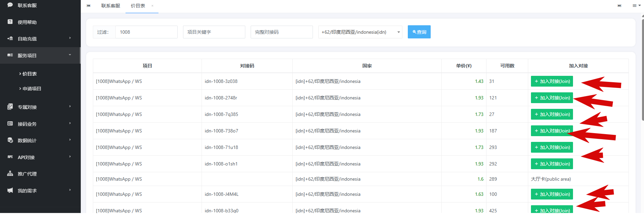The height and width of the screenshot is (214, 644).
Task: Join the idn-1008-3z038 row
Action: (552, 81)
